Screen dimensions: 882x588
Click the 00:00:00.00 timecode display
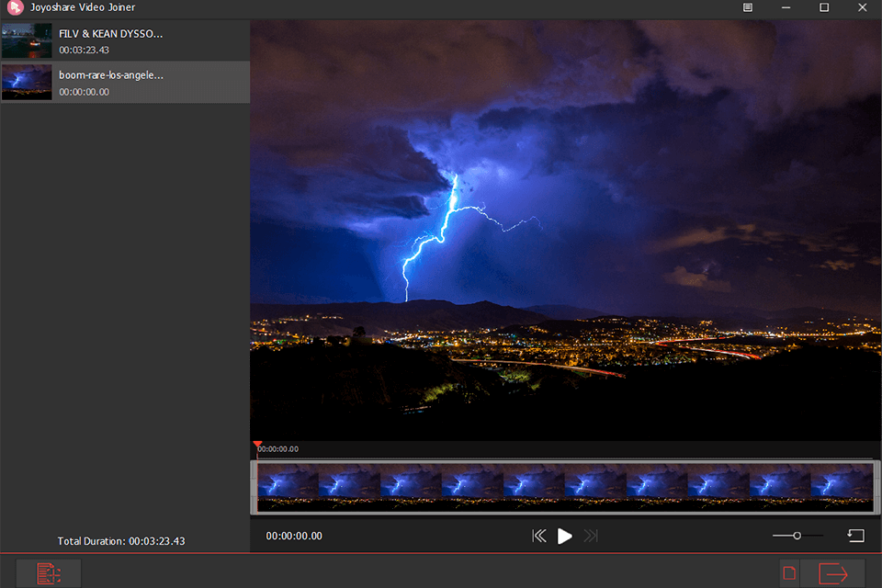(293, 536)
